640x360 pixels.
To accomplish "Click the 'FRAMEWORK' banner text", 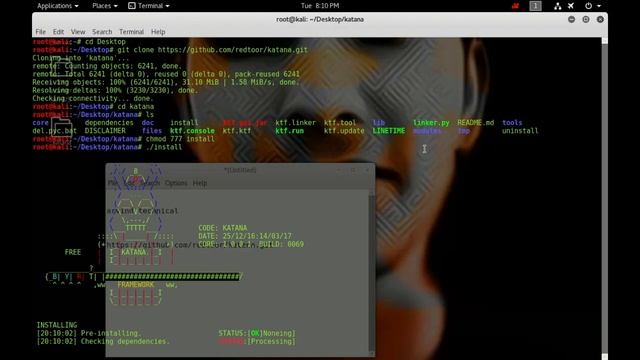I will pos(136,285).
